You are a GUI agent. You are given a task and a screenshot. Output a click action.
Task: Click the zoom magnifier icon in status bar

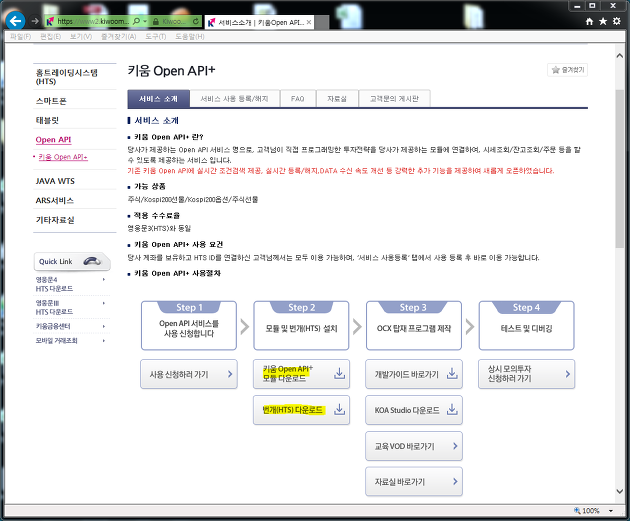coord(577,511)
